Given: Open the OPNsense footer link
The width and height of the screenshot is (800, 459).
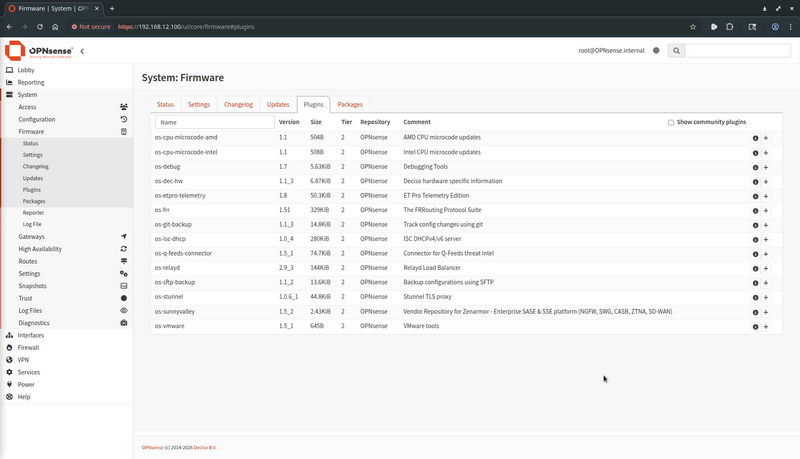Looking at the screenshot, I should [152, 448].
